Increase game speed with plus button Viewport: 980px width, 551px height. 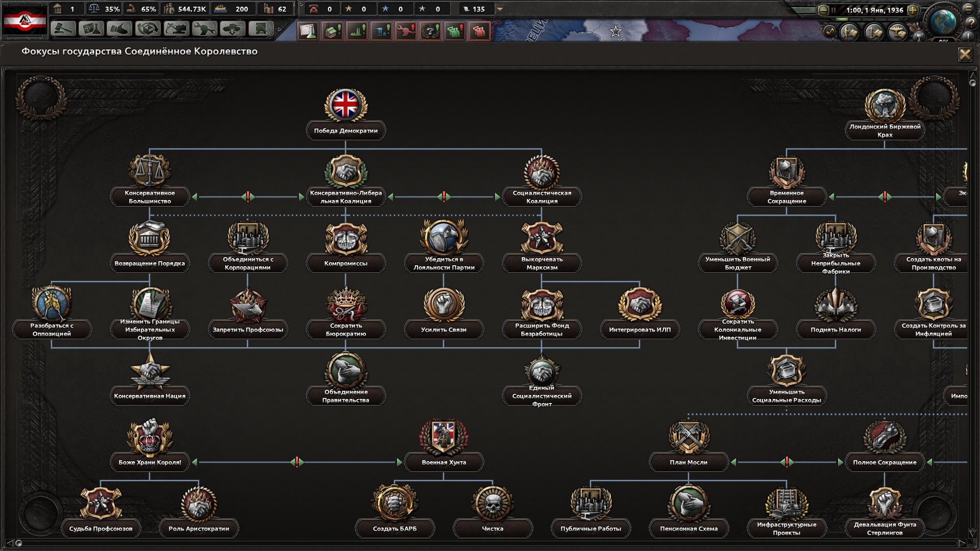coord(913,10)
